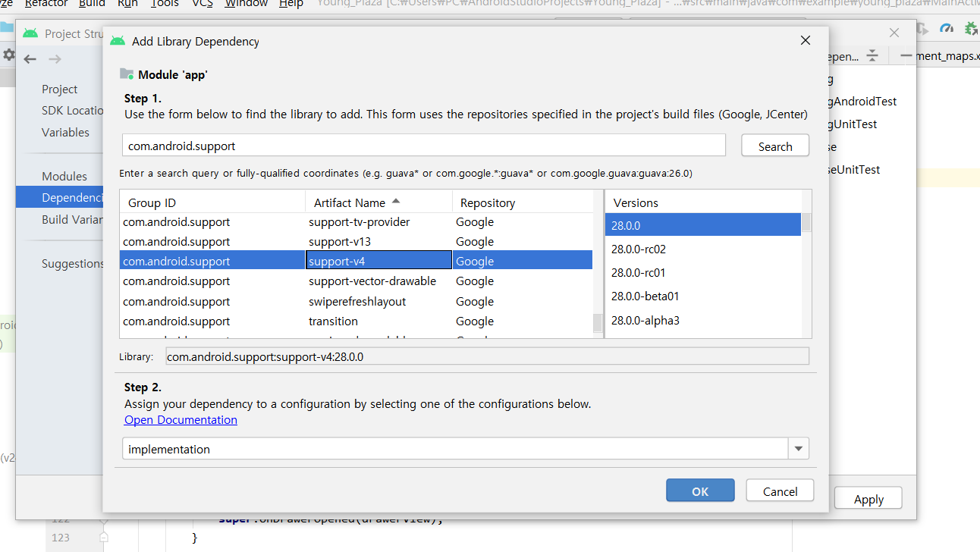Click the UnitTest configuration ending in 'gUnitTest'
The height and width of the screenshot is (552, 980).
(853, 124)
